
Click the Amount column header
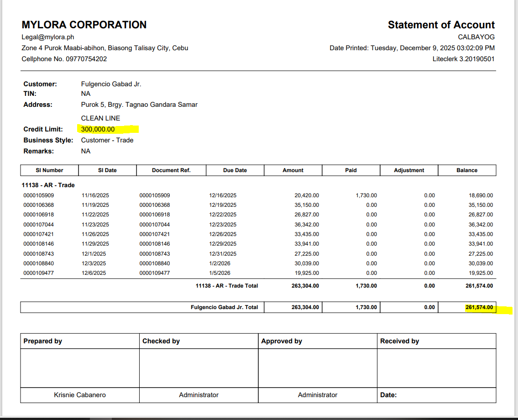click(293, 170)
